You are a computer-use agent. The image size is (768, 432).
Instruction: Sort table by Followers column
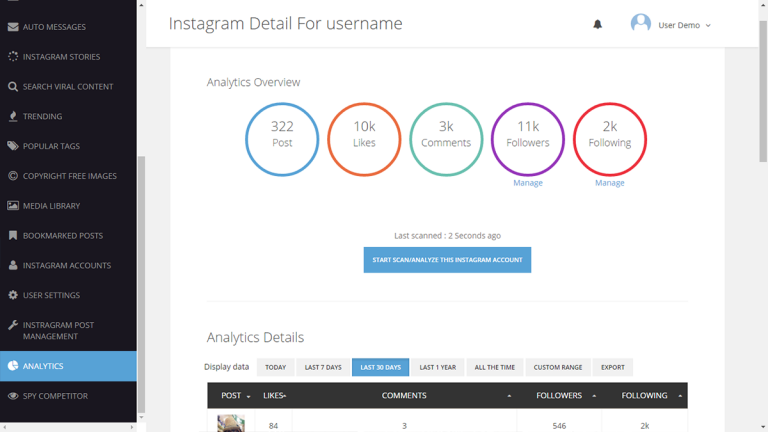(x=565, y=396)
